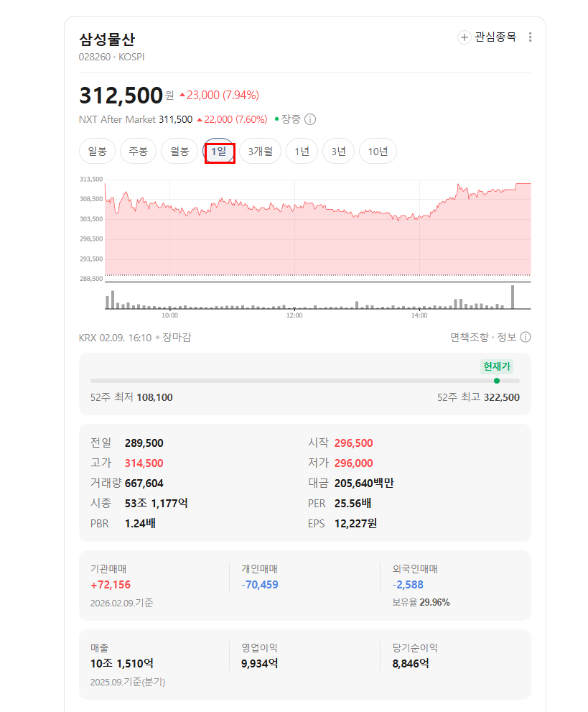Click the stock code 028260 · KOSPI
This screenshot has height=712, width=588.
[x=111, y=57]
